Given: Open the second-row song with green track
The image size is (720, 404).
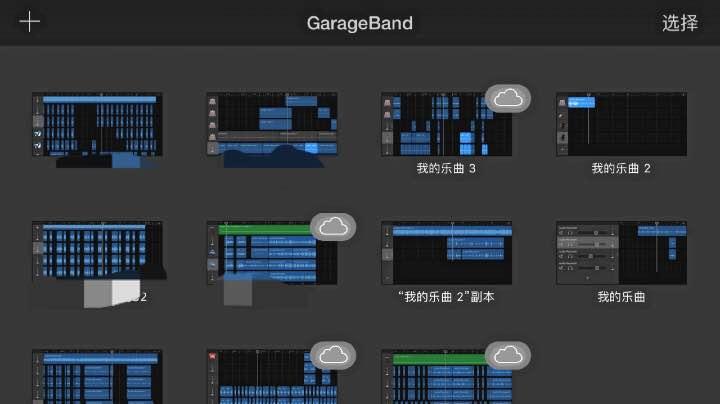Looking at the screenshot, I should 272,253.
